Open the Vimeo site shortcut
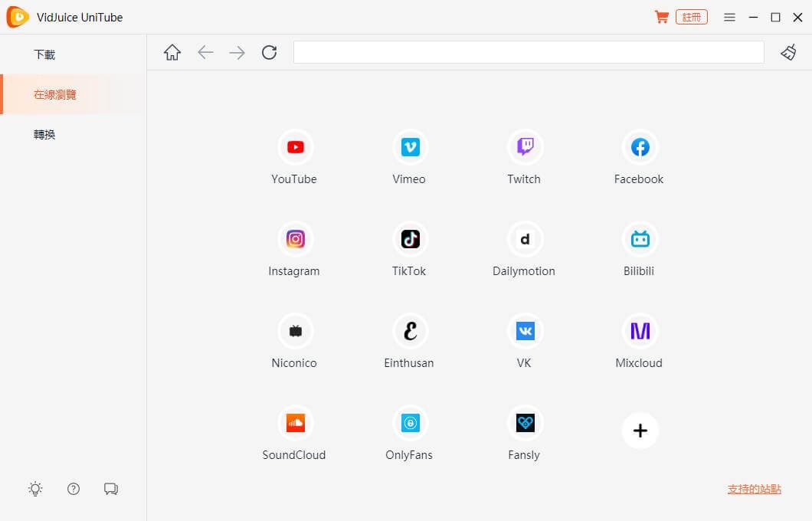This screenshot has height=521, width=812. pos(410,148)
